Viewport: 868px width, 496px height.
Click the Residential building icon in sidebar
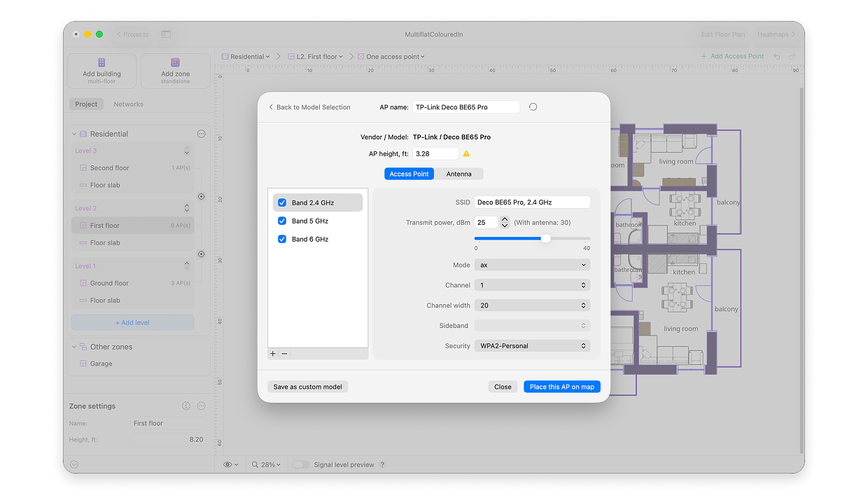(x=83, y=134)
